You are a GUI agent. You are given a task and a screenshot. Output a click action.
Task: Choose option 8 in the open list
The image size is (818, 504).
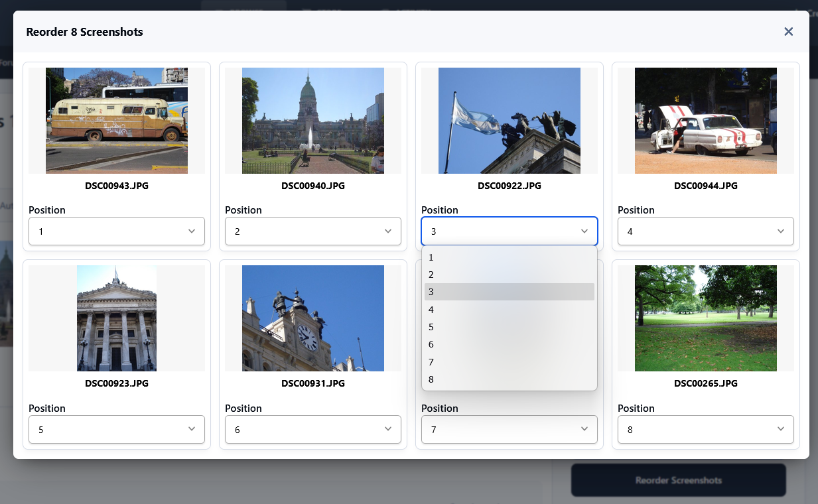[x=510, y=379]
